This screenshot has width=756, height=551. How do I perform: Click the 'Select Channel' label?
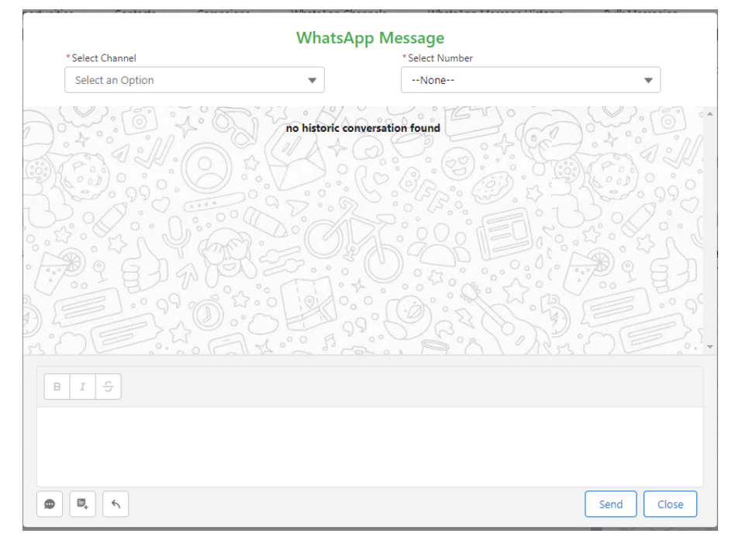pyautogui.click(x=104, y=58)
